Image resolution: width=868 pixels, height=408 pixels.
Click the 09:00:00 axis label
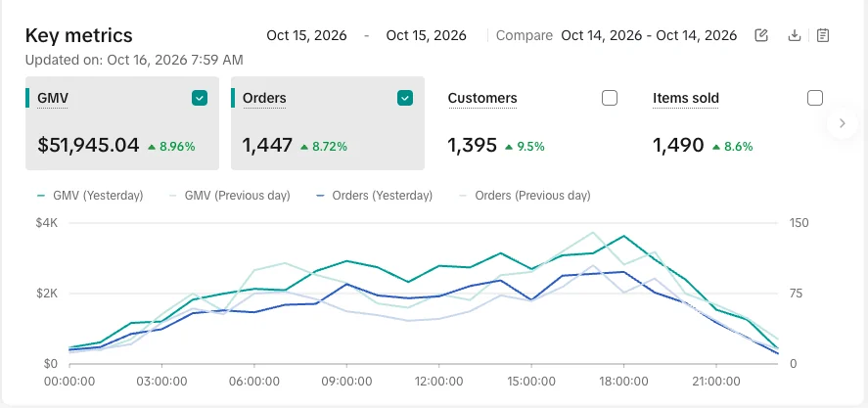pyautogui.click(x=346, y=382)
